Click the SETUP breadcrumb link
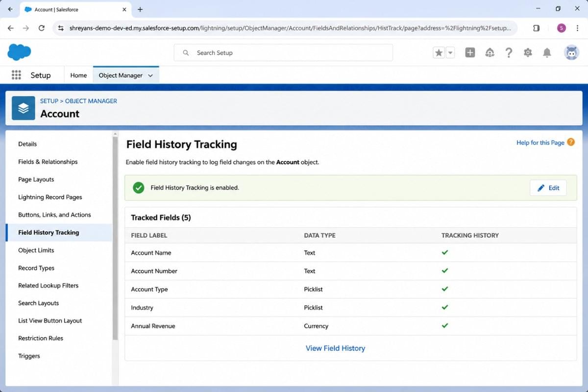Image resolution: width=588 pixels, height=392 pixels. pyautogui.click(x=49, y=101)
